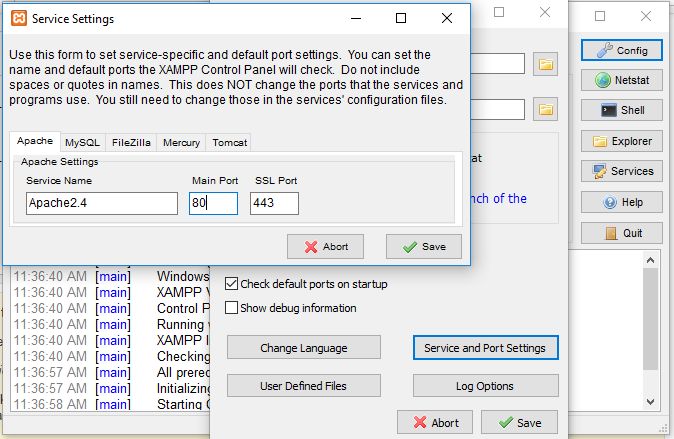Open the Services button in XAMPP panel
Screen dimensions: 674x439
click(622, 171)
